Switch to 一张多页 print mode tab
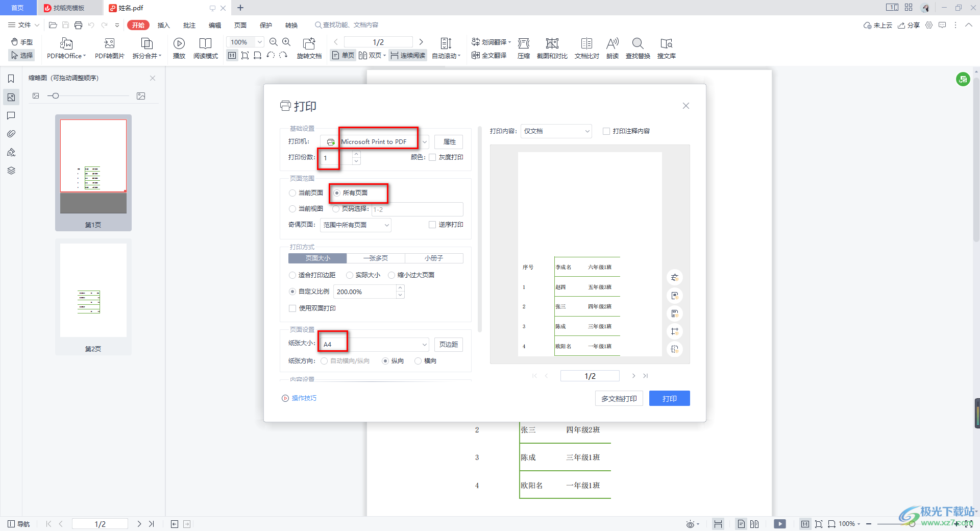Screen dimensions: 980x531 tap(376, 258)
